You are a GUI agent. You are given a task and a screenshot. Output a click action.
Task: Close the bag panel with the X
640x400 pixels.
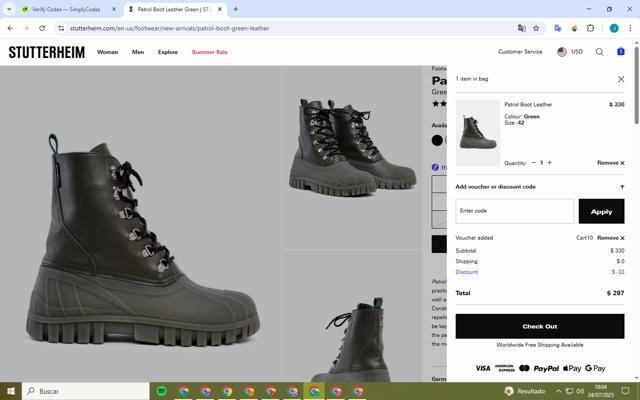click(x=620, y=79)
